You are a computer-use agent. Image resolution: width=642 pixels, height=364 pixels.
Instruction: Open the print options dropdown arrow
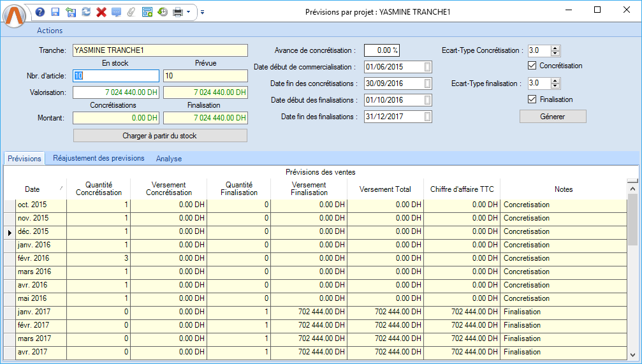tap(189, 12)
